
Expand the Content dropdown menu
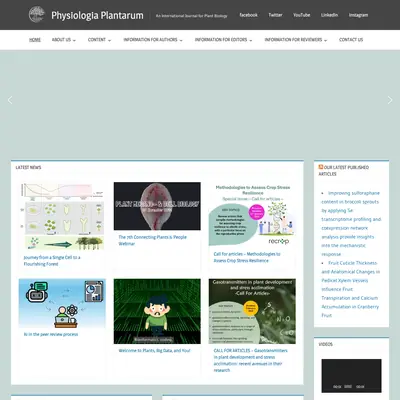[99, 40]
